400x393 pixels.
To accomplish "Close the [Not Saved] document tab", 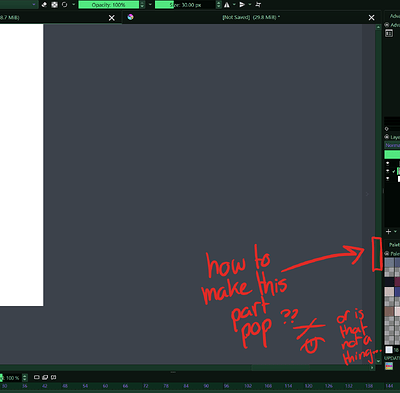I will (x=371, y=18).
